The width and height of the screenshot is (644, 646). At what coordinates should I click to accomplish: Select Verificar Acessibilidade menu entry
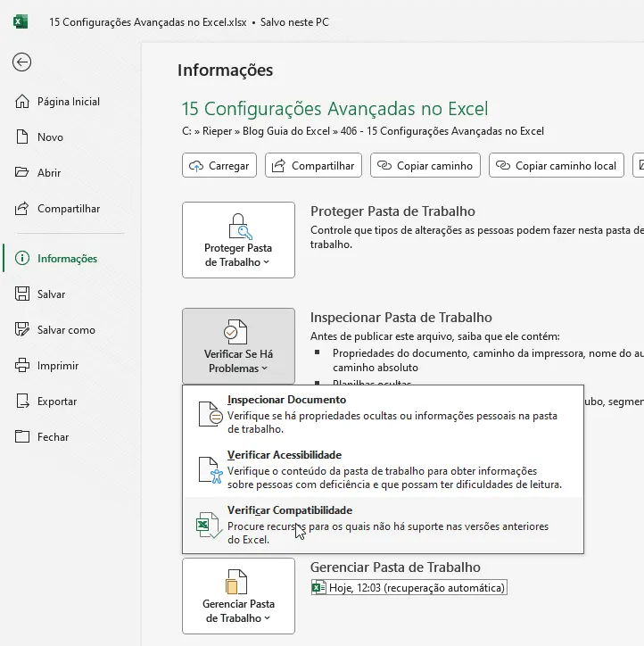tap(383, 469)
